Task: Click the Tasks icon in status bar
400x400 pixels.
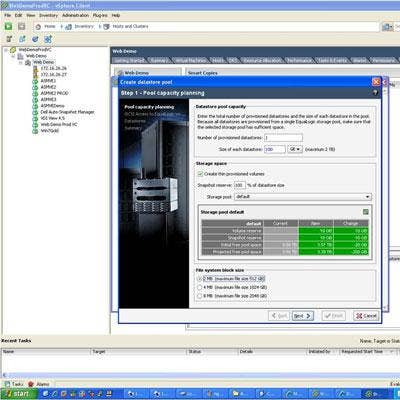Action: click(x=7, y=384)
